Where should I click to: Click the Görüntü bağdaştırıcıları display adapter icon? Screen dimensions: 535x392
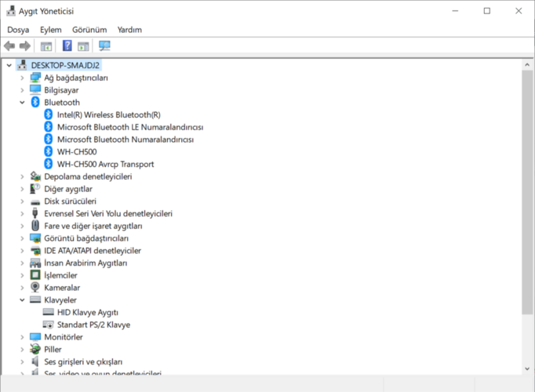tap(35, 238)
